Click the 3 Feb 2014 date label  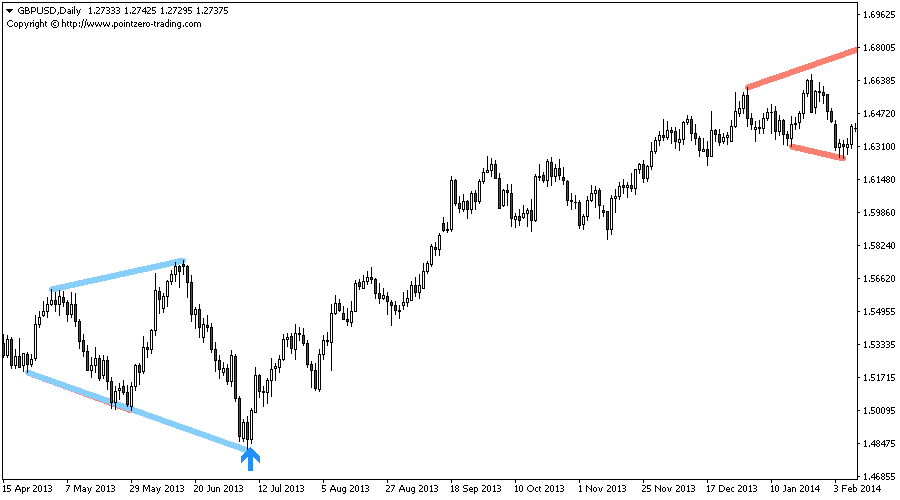pyautogui.click(x=857, y=489)
